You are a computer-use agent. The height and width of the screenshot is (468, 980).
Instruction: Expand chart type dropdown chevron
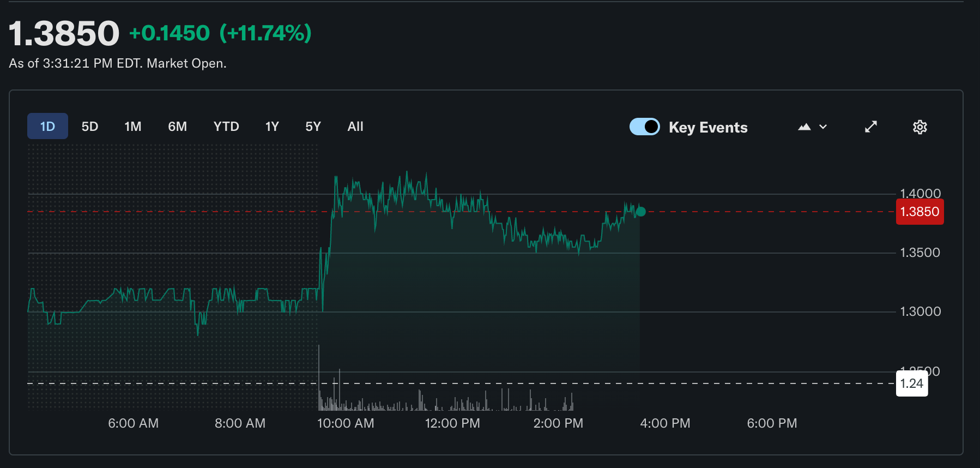[x=823, y=127]
